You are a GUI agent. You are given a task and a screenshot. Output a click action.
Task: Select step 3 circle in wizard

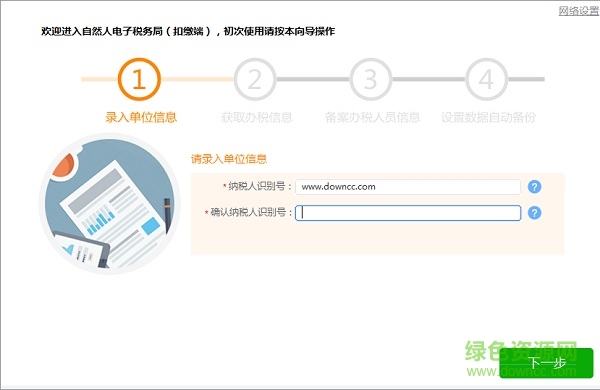[371, 79]
